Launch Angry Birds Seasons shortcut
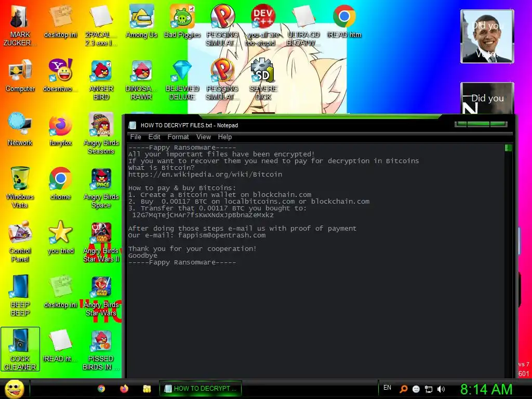Viewport: 532px width, 399px height. (x=101, y=134)
